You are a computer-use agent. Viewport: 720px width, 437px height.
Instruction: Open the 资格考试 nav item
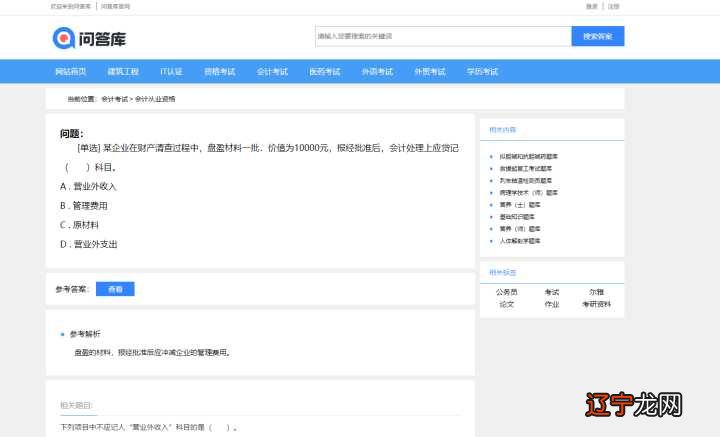(x=219, y=72)
